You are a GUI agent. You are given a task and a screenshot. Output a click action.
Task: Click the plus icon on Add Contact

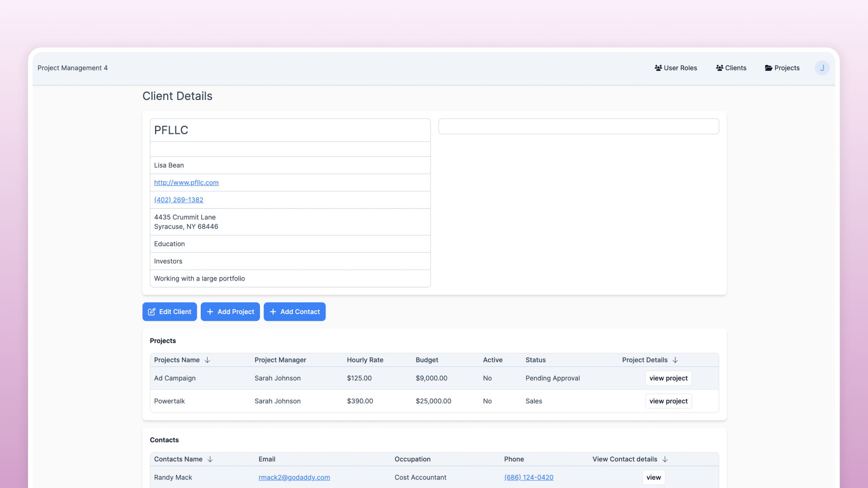pos(273,312)
